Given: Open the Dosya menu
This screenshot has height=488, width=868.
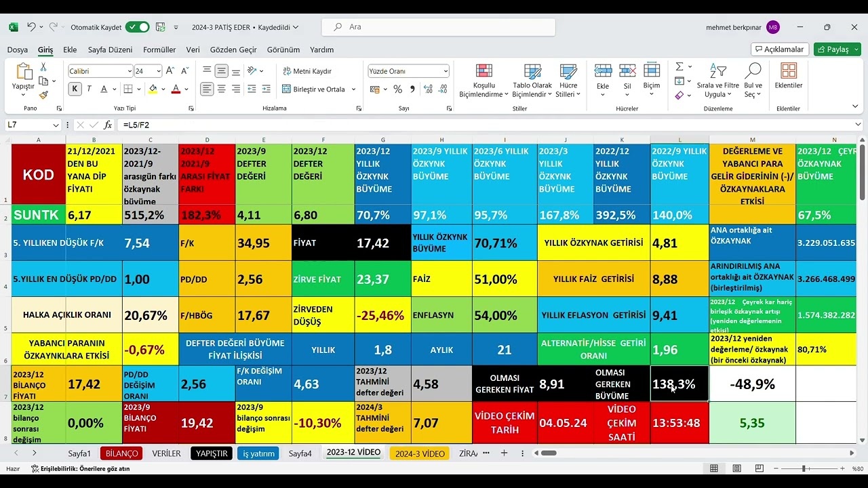Looking at the screenshot, I should [x=18, y=49].
